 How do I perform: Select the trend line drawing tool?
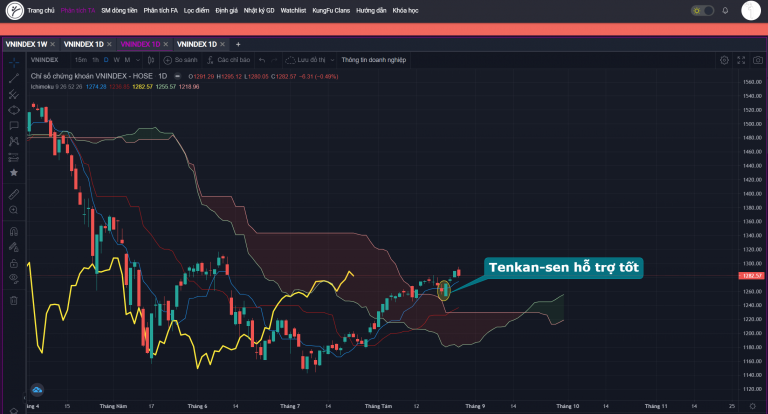pos(14,78)
